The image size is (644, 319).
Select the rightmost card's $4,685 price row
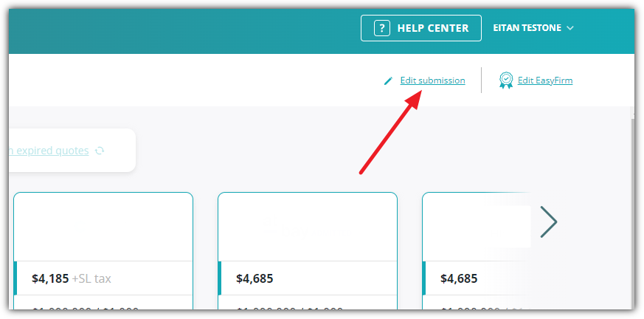coord(477,278)
